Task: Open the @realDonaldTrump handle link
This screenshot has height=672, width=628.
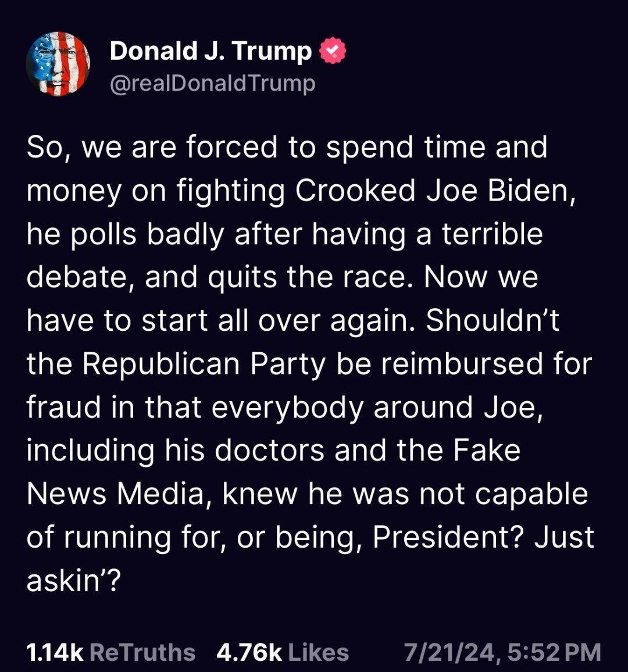Action: point(213,83)
